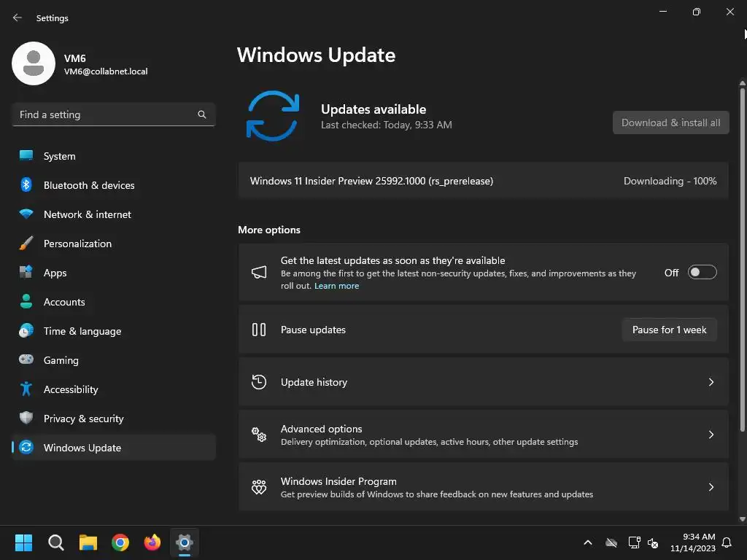Click the Bluetooth icon in sidebar

pos(26,184)
